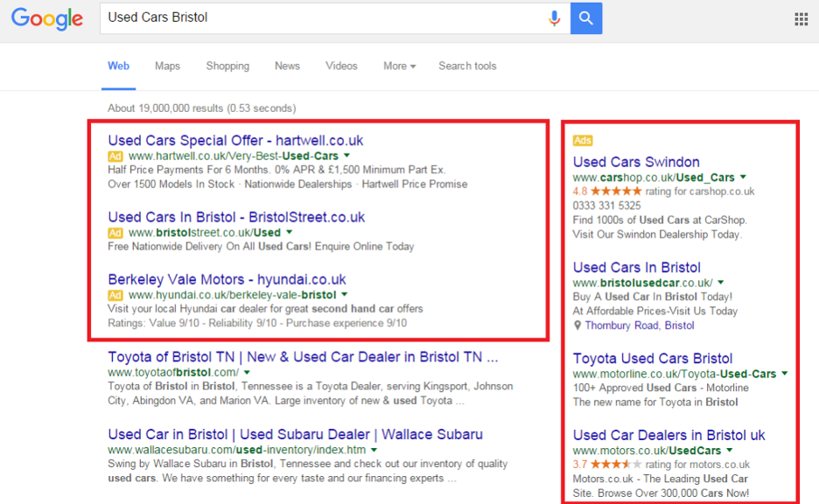Expand arrow next to hyundai.co.uk berkeley-vale URL
The height and width of the screenshot is (504, 819).
coord(344,294)
